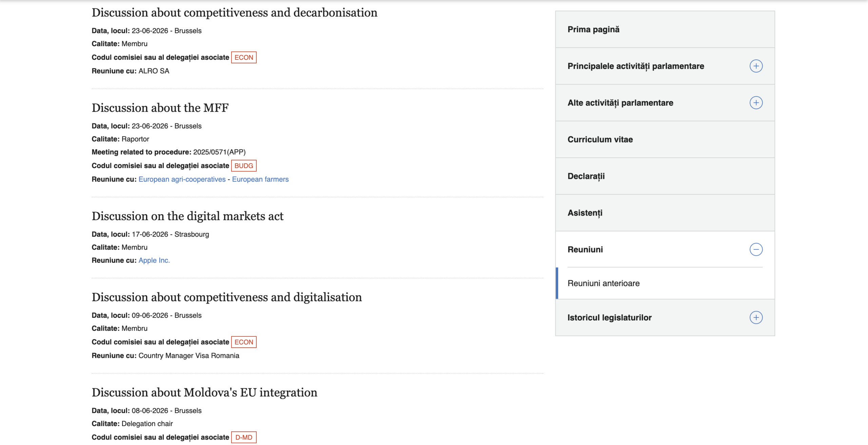Open the Asistenți page

665,213
